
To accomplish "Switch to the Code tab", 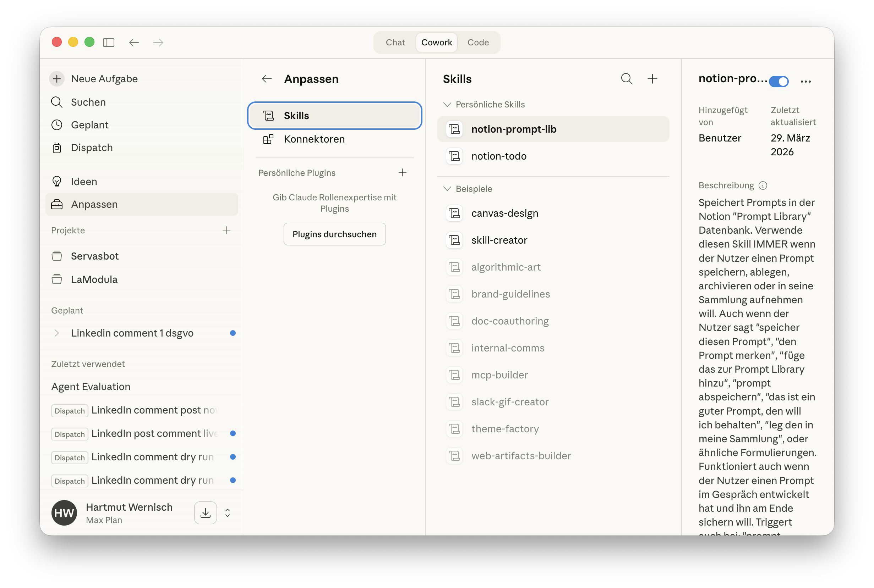I will point(478,42).
